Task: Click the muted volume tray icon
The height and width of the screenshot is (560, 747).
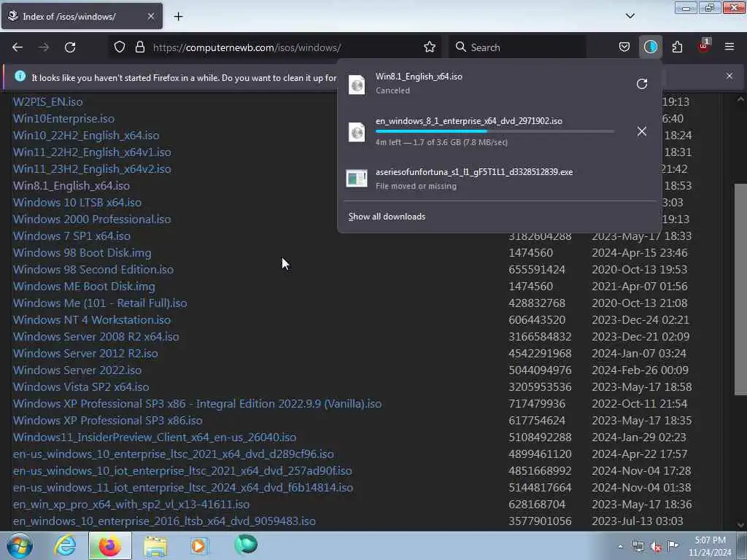Action: click(656, 547)
